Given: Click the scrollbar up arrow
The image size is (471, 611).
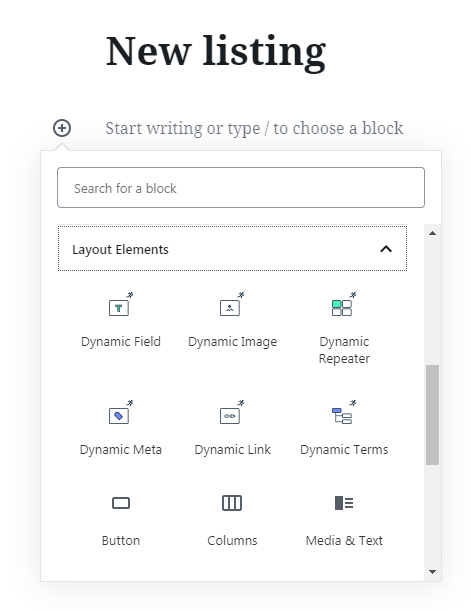Looking at the screenshot, I should [432, 233].
